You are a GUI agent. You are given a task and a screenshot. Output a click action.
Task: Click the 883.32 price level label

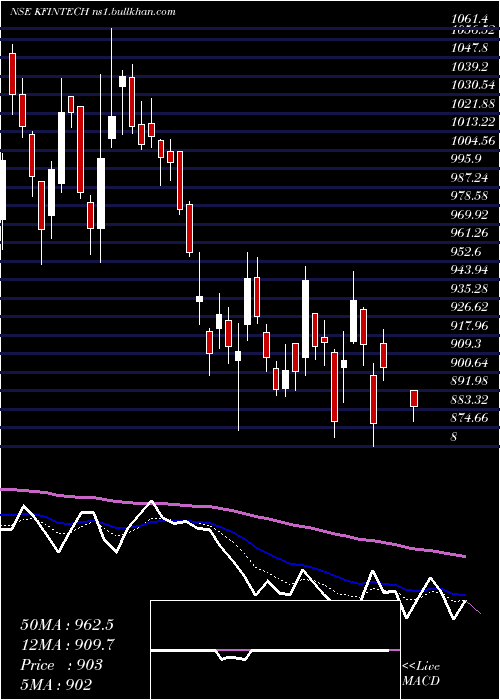(470, 400)
